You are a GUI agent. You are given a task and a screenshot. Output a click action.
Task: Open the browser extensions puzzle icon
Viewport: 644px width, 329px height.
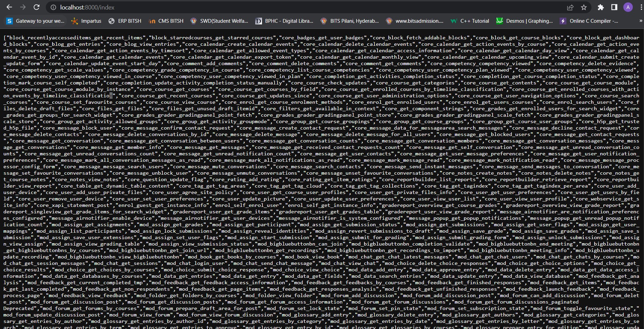click(x=600, y=7)
